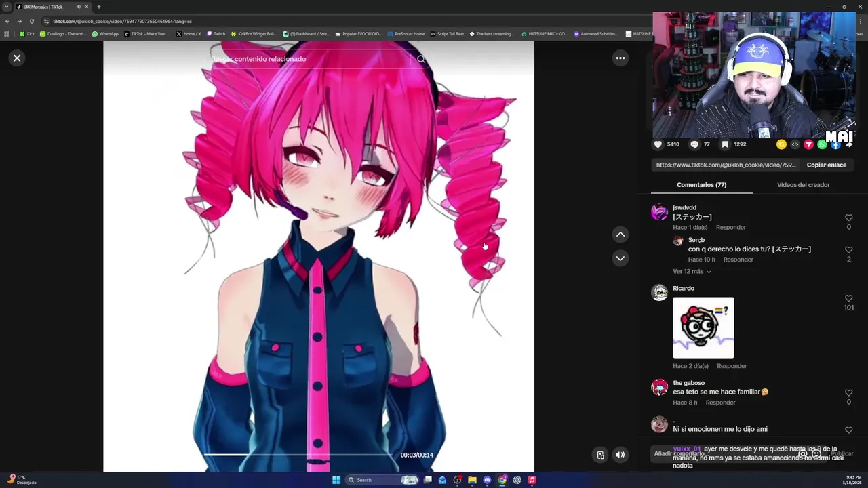Open Chrome from taskbar

tap(502, 480)
